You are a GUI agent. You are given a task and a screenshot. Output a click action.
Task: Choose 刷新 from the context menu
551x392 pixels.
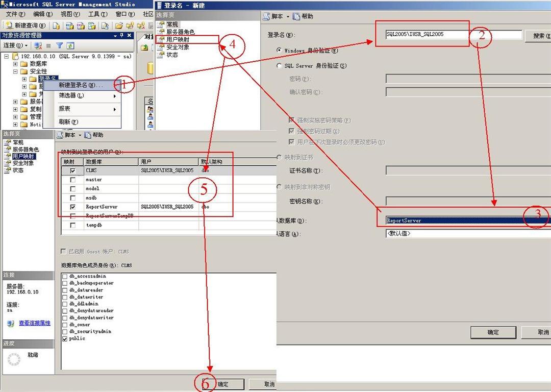point(82,122)
